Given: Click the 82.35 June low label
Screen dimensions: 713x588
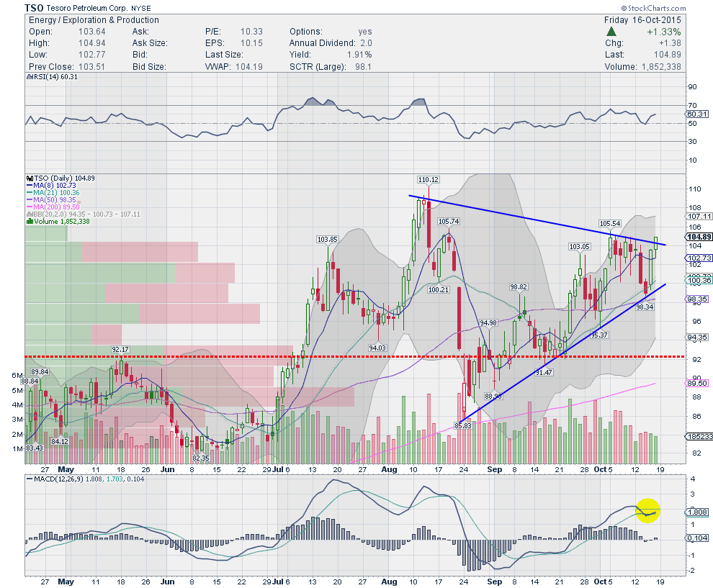Looking at the screenshot, I should (x=200, y=458).
